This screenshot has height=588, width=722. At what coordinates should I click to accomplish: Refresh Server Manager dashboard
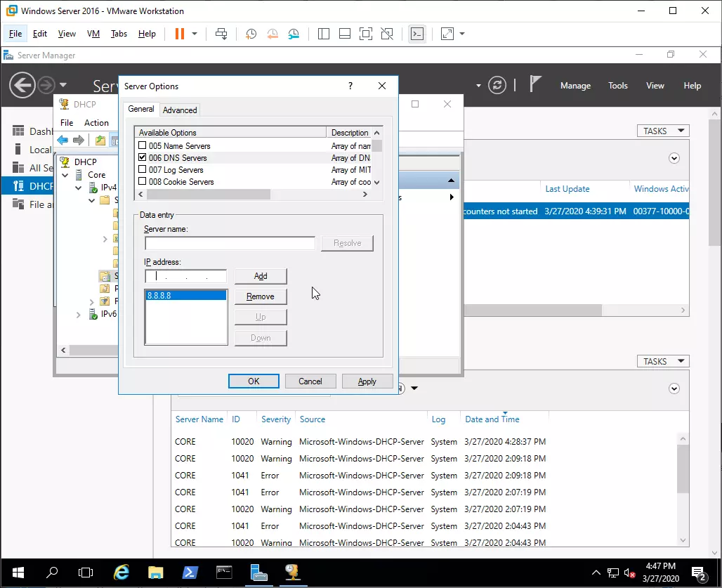point(497,85)
